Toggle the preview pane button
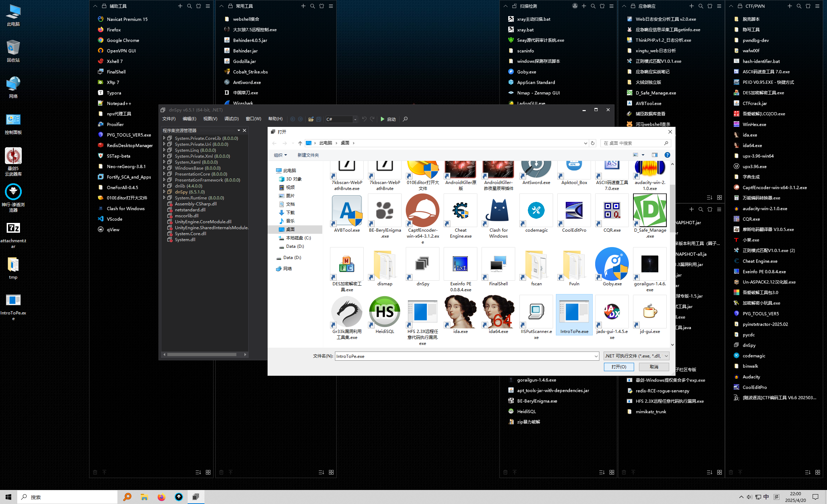The height and width of the screenshot is (504, 827). pos(654,155)
